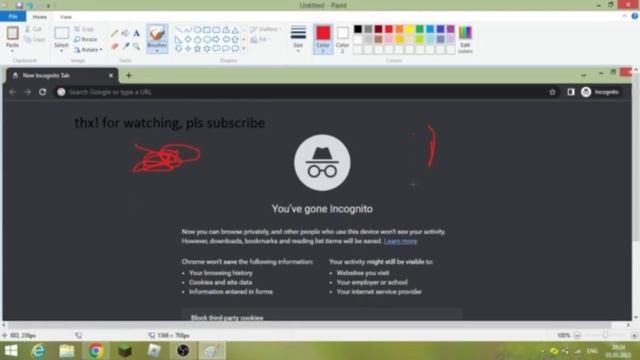Image resolution: width=640 pixels, height=360 pixels.
Task: Open OBS Studio from the taskbar
Action: [183, 351]
